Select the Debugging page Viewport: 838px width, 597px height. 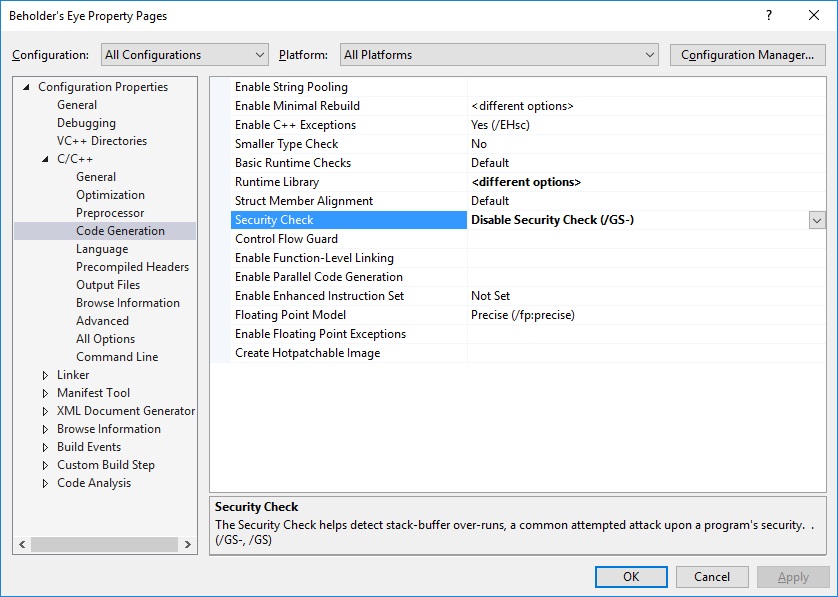(86, 123)
